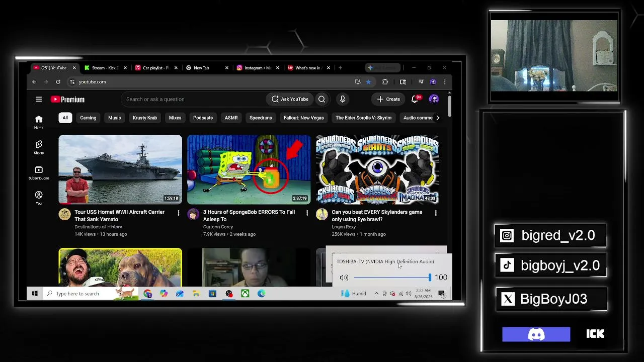Select the ASMR category chip

pyautogui.click(x=231, y=118)
